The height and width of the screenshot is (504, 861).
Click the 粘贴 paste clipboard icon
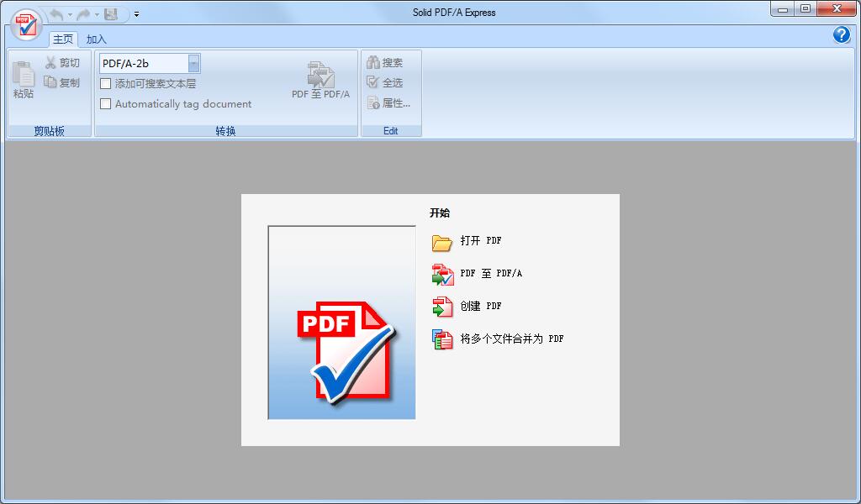coord(24,74)
